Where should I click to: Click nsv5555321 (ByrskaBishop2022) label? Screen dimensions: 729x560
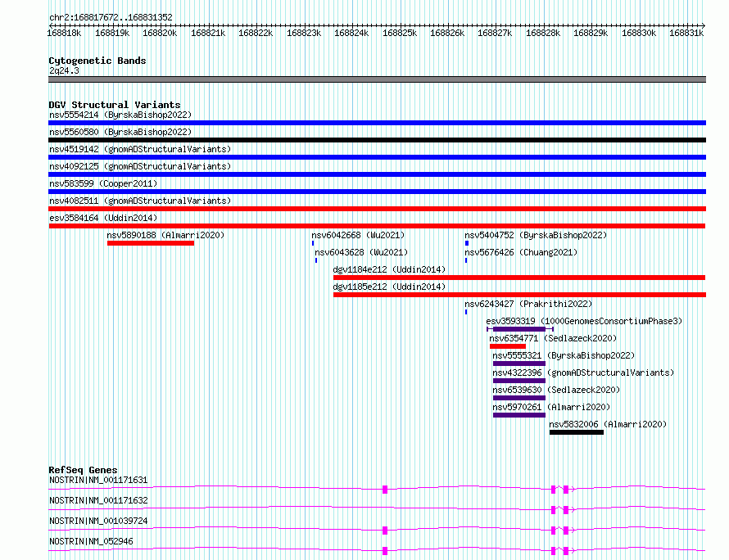pyautogui.click(x=564, y=355)
